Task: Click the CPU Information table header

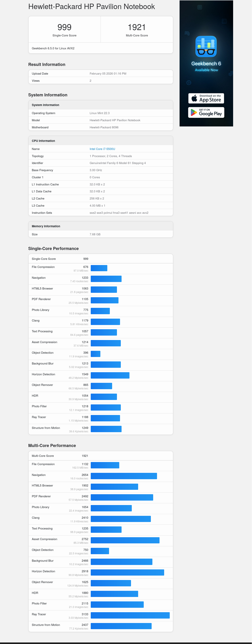Action: pos(43,141)
